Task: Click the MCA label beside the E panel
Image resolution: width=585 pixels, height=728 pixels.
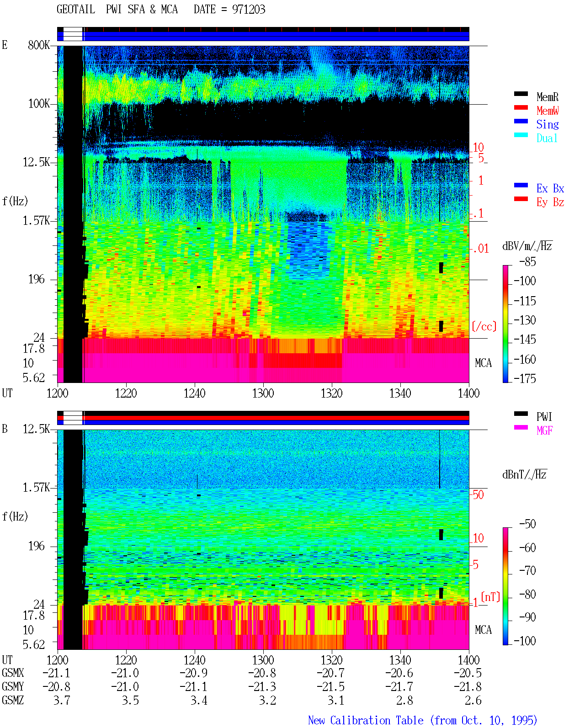Action: (x=483, y=363)
